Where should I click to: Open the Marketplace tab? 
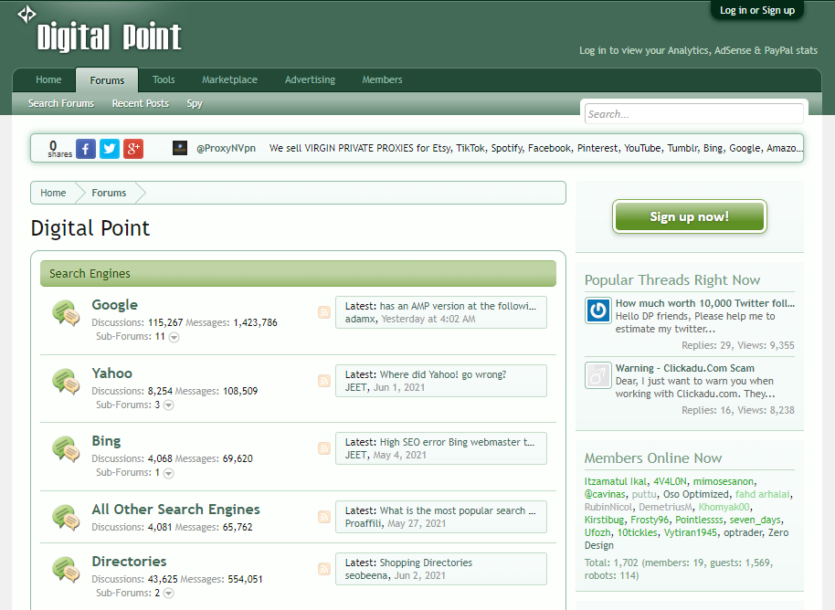(x=229, y=80)
